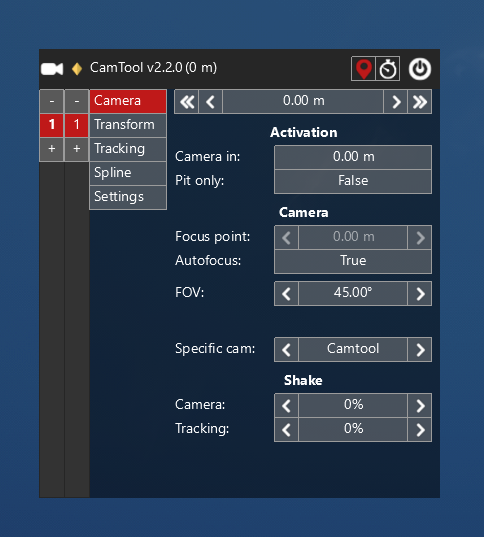Image resolution: width=484 pixels, height=537 pixels.
Task: Click the Tracking shake 0% value
Action: click(353, 429)
